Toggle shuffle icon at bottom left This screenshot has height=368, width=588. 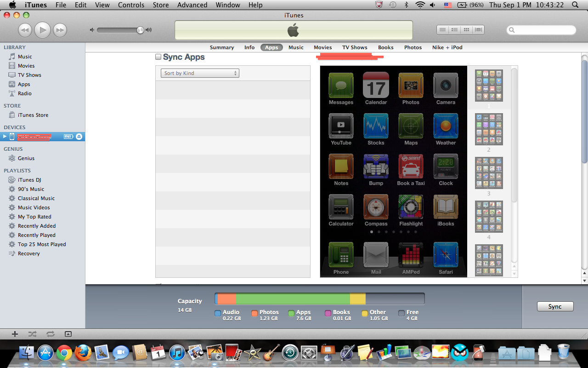(x=32, y=334)
